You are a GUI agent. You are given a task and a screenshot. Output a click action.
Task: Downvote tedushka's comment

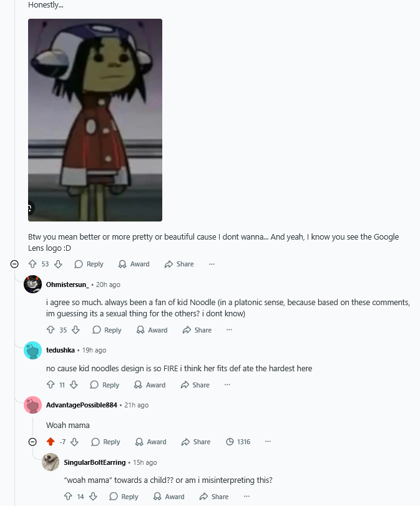74,385
